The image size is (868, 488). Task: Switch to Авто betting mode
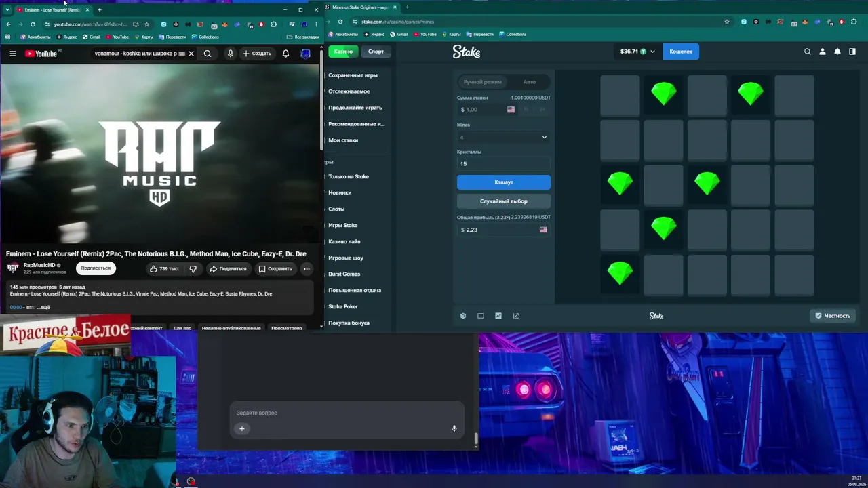(x=529, y=82)
